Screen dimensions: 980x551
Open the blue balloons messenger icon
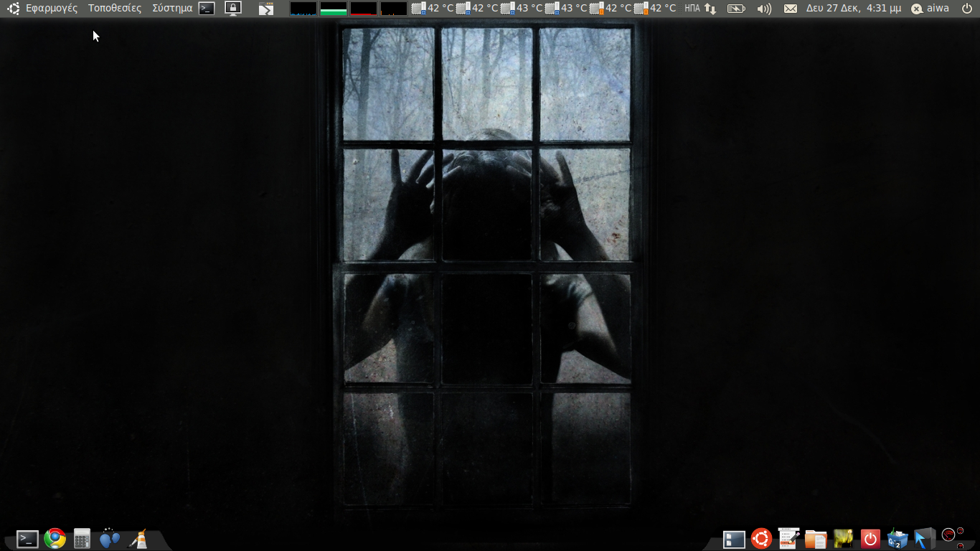[110, 538]
